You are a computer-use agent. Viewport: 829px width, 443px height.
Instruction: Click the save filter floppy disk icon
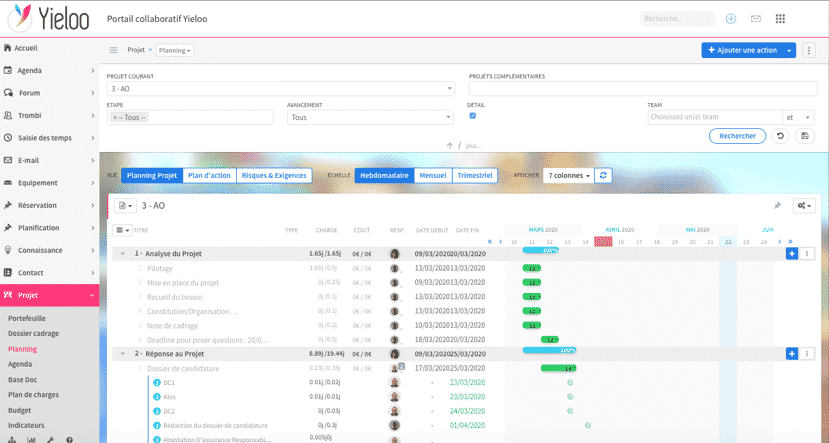[x=805, y=136]
